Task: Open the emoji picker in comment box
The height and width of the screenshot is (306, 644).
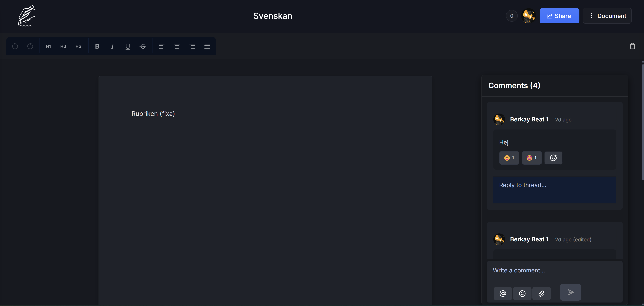Action: pyautogui.click(x=522, y=294)
